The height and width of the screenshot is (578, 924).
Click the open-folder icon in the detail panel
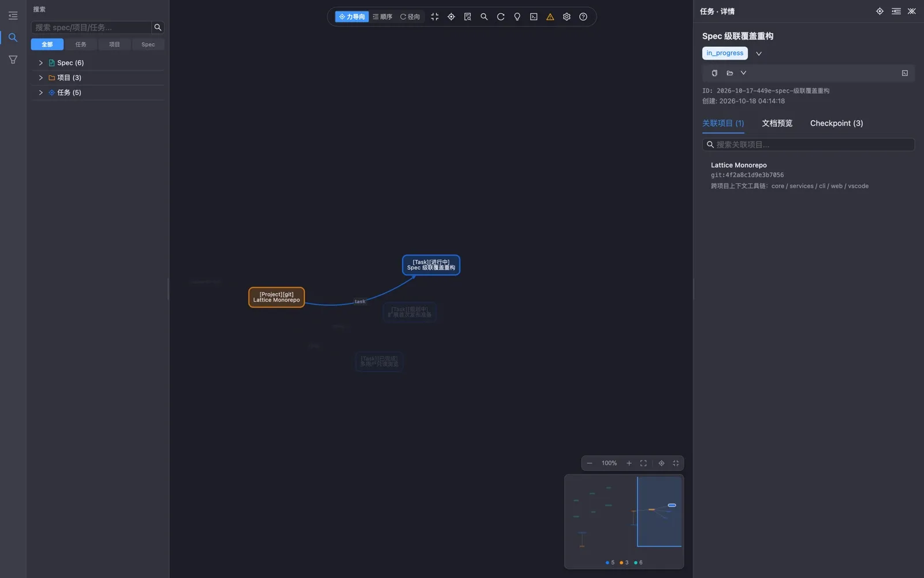(x=729, y=73)
